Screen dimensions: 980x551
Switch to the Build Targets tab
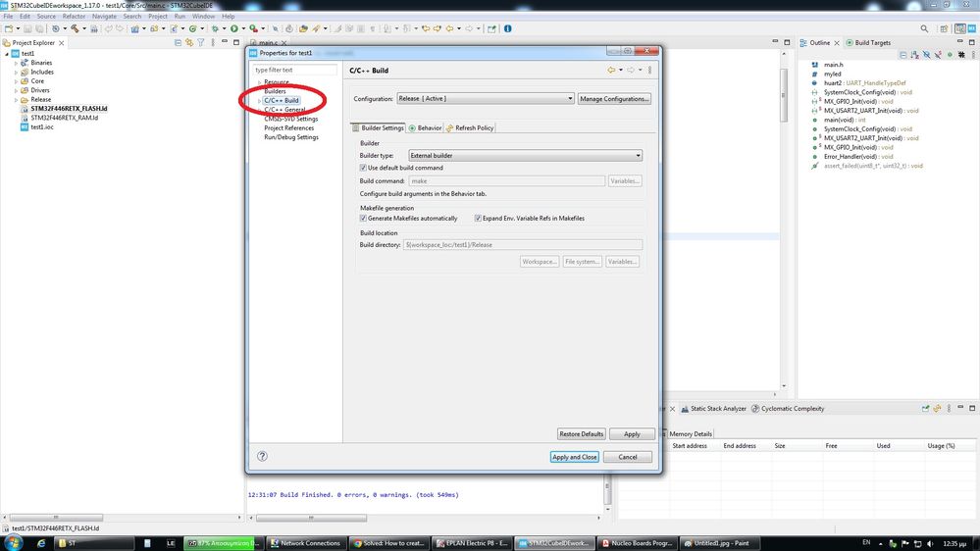point(868,42)
